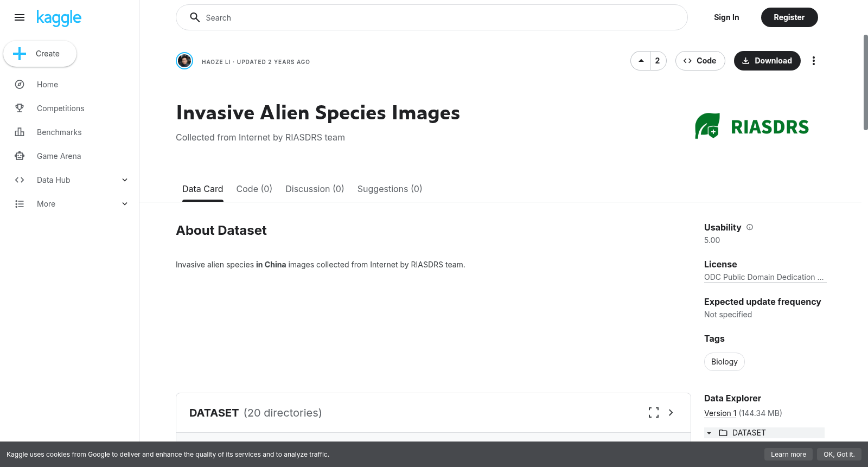Switch to the Data Card tab

[203, 189]
